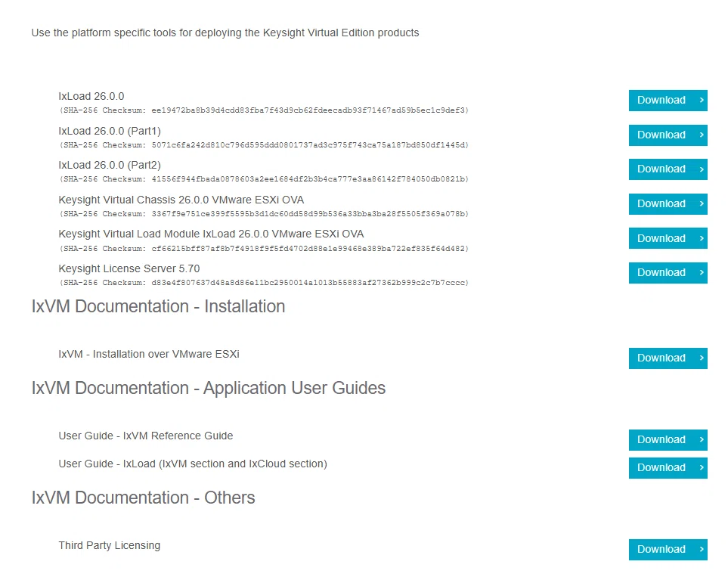Download Keysight License Server 5.70
Screen dimensions: 728x580
click(x=668, y=272)
